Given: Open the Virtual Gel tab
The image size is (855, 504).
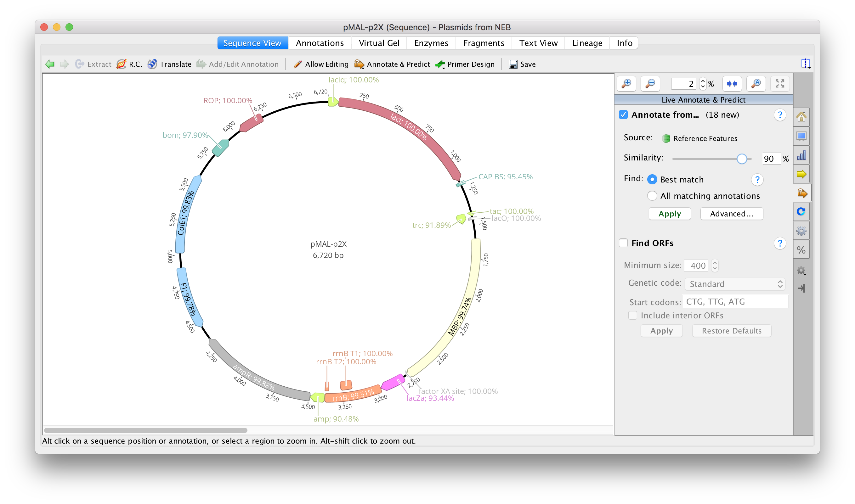Looking at the screenshot, I should (x=379, y=43).
